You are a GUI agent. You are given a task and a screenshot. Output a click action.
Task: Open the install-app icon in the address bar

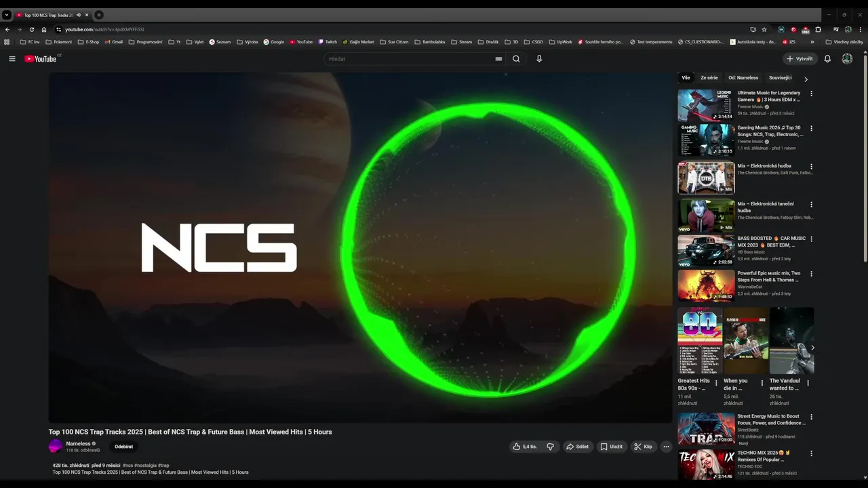click(753, 29)
